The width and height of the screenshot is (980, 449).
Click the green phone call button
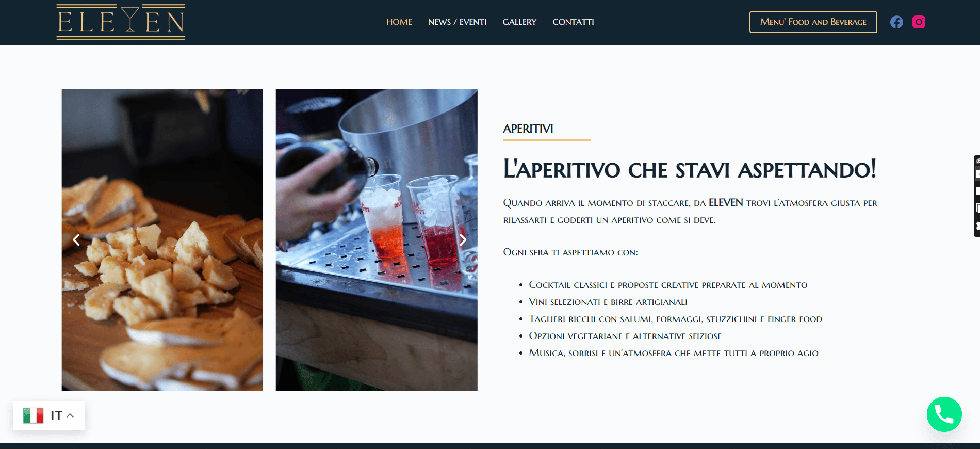pyautogui.click(x=944, y=414)
